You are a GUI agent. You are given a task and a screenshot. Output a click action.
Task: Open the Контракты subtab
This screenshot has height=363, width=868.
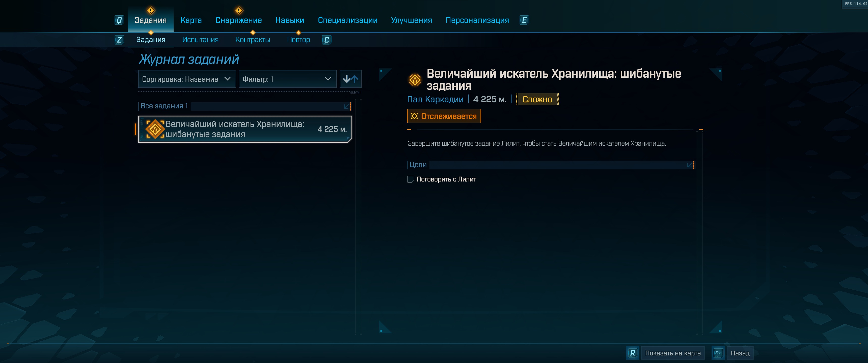[x=252, y=40]
